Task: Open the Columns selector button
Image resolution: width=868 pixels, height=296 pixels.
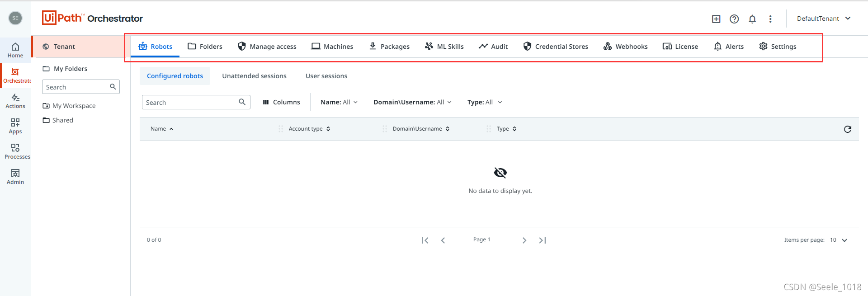Action: (281, 102)
